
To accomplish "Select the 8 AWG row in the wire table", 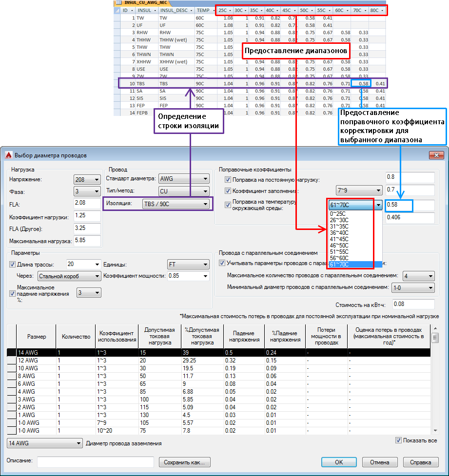I will point(219,376).
